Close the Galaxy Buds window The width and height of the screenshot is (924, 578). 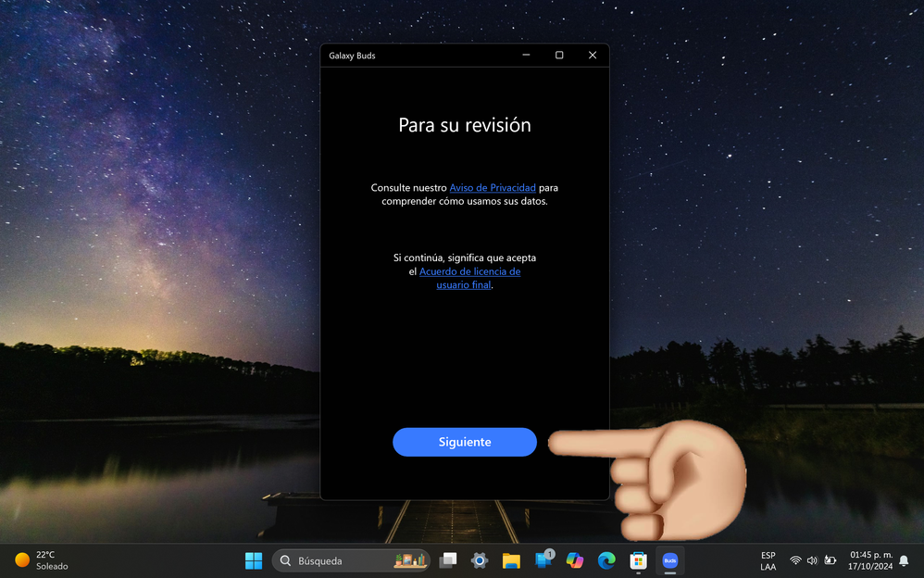tap(593, 55)
